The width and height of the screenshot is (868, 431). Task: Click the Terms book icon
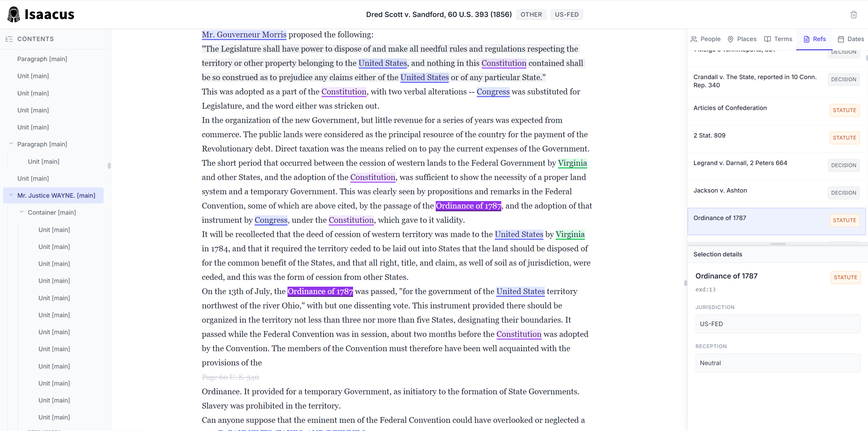coord(767,39)
